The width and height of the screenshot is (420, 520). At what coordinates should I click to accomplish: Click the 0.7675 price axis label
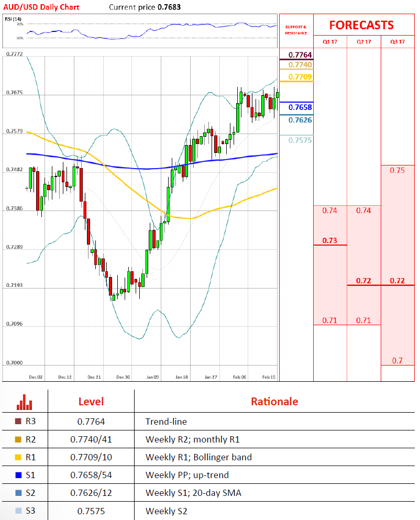pos(15,93)
